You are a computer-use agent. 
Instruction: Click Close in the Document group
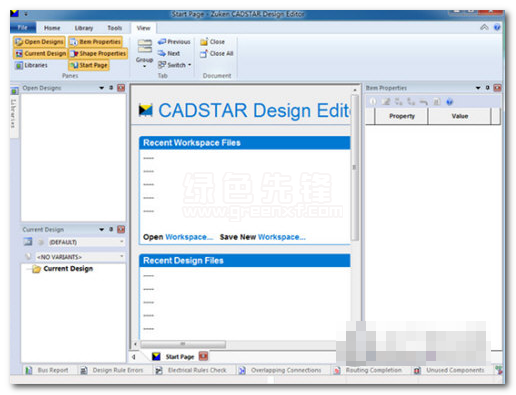point(212,42)
